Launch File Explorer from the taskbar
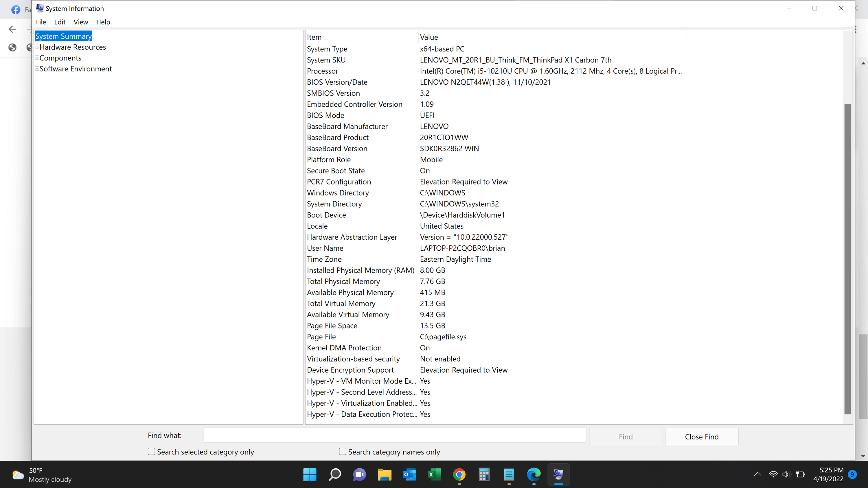 coord(385,474)
